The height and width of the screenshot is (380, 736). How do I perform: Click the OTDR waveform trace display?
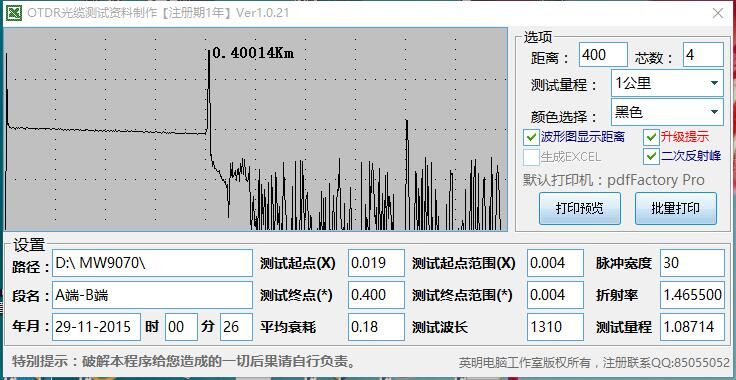click(x=256, y=129)
